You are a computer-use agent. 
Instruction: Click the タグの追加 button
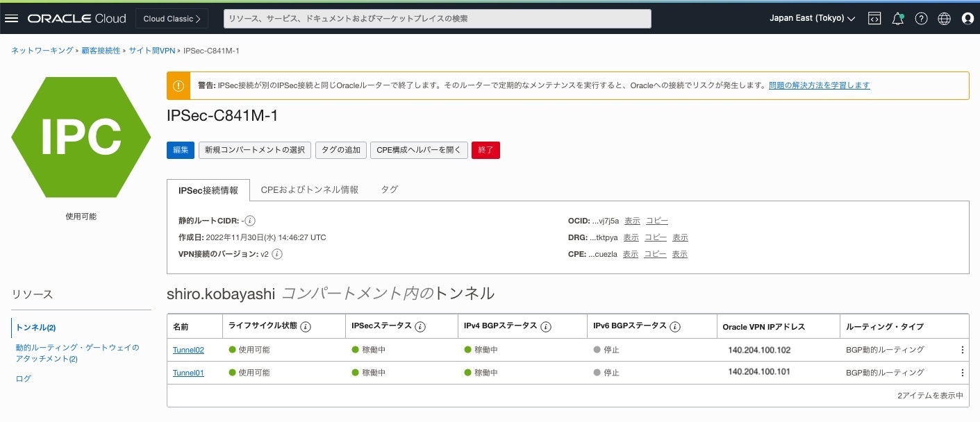pos(341,151)
